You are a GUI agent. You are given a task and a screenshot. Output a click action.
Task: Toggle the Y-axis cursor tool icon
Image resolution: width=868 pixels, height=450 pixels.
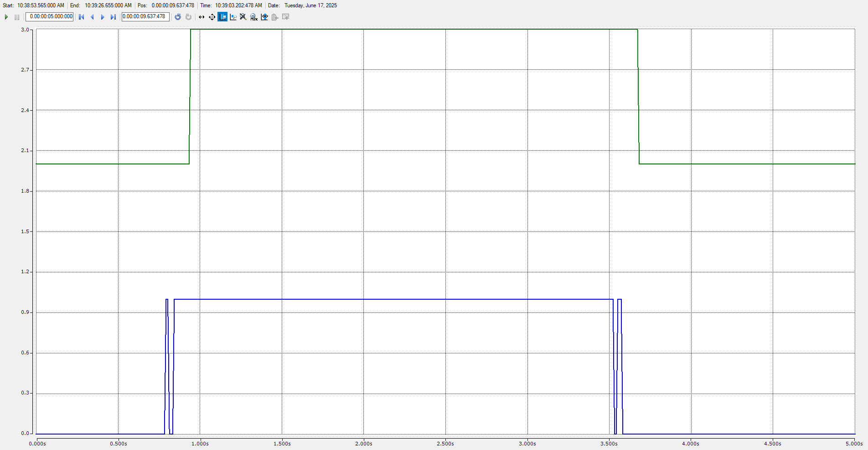tap(233, 17)
